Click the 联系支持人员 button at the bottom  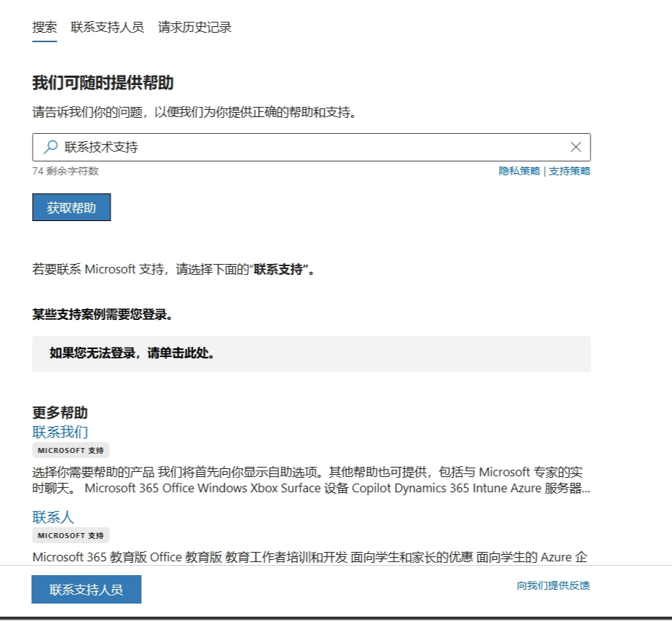click(x=86, y=589)
